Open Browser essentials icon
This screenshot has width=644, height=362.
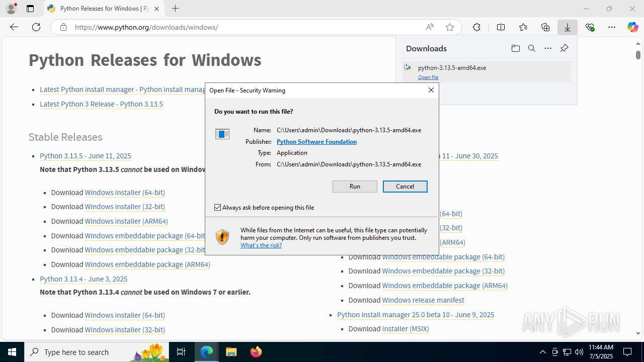(590, 27)
